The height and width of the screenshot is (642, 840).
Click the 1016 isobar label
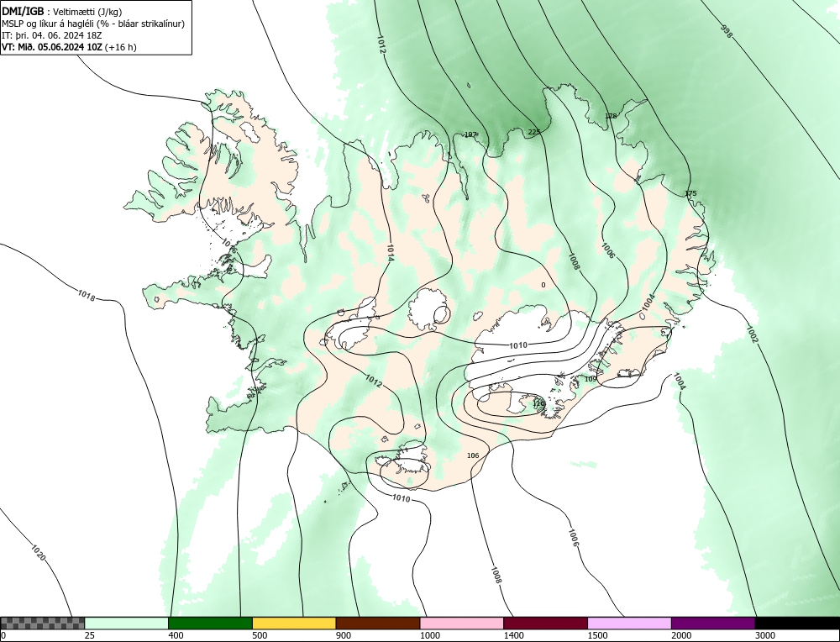pyautogui.click(x=228, y=246)
